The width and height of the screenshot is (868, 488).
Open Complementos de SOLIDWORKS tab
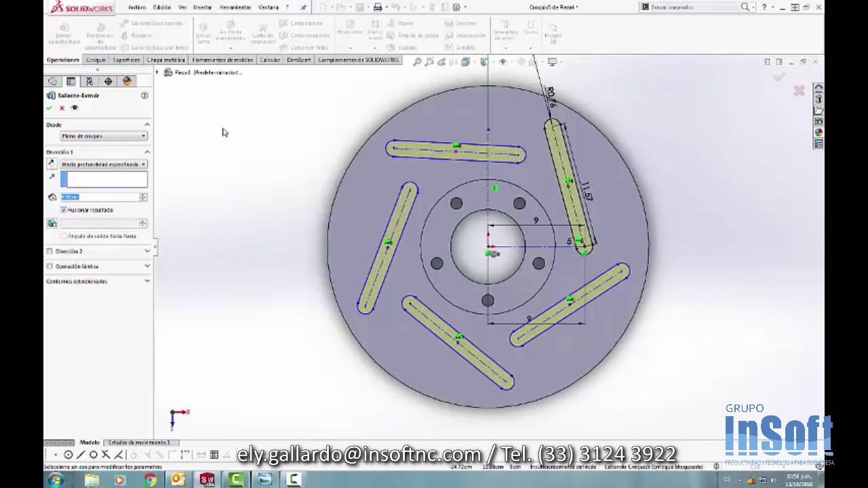(x=359, y=60)
